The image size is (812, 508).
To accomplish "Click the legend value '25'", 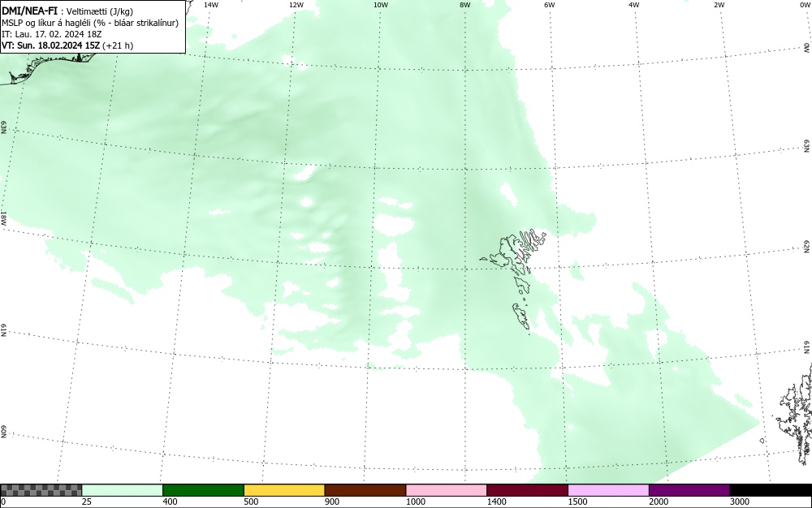I will point(87,502).
